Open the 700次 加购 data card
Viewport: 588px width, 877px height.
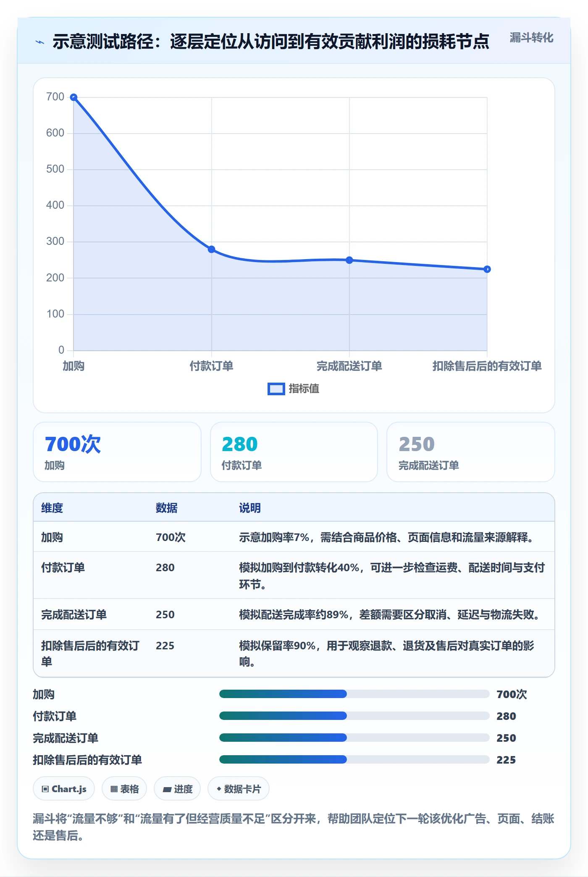pyautogui.click(x=117, y=452)
